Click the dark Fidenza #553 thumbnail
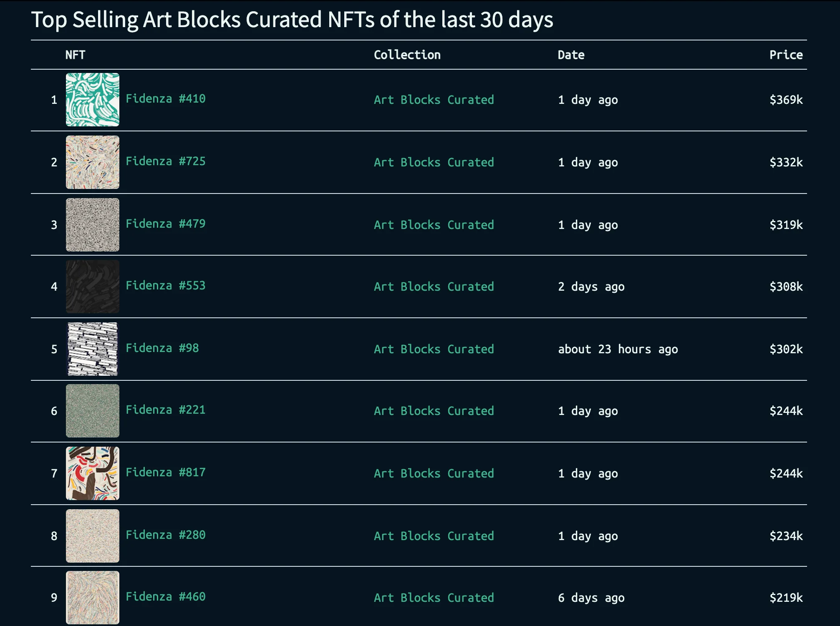The height and width of the screenshot is (626, 840). coord(92,287)
